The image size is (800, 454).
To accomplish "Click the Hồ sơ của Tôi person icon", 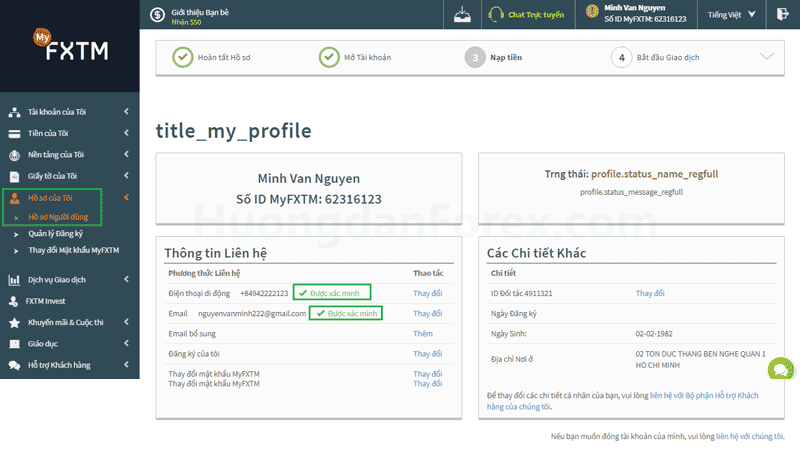I will [x=14, y=198].
